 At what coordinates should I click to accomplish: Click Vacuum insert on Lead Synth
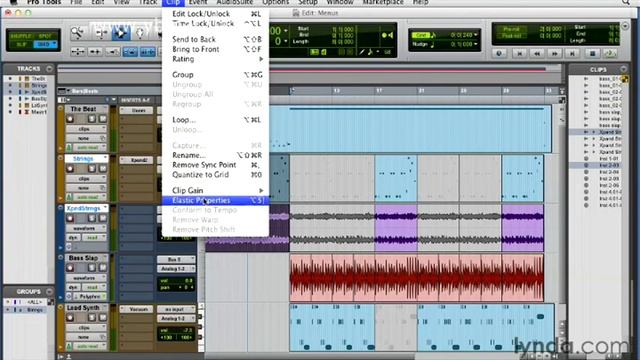137,309
